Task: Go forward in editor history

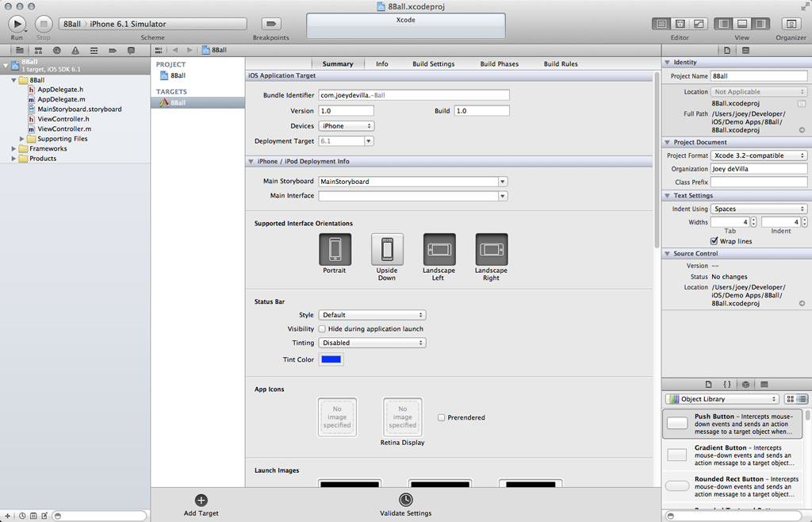Action: coord(190,50)
